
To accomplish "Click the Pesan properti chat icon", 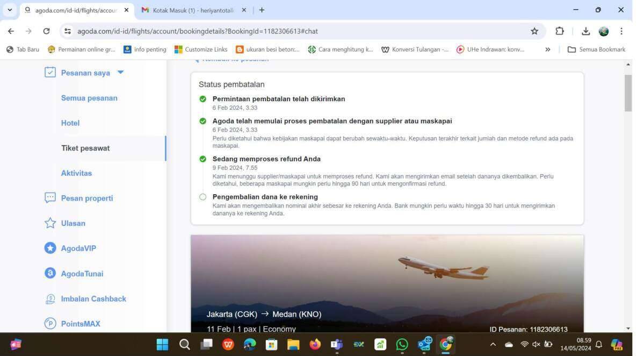I will point(50,198).
